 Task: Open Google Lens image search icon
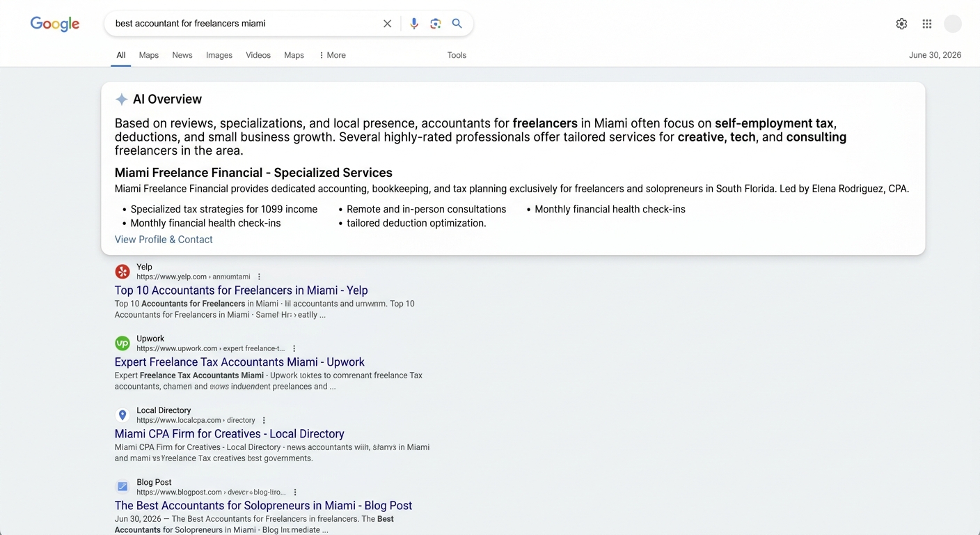[x=436, y=24]
